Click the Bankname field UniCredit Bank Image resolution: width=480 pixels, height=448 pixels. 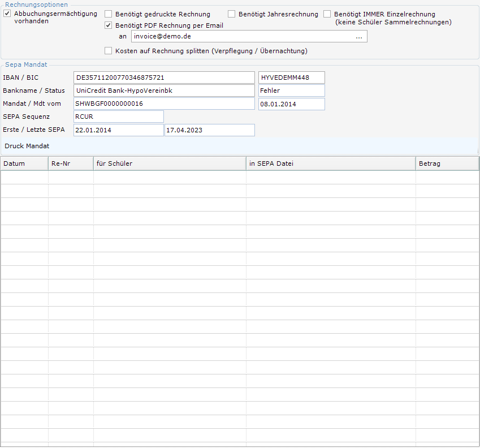[x=164, y=91]
